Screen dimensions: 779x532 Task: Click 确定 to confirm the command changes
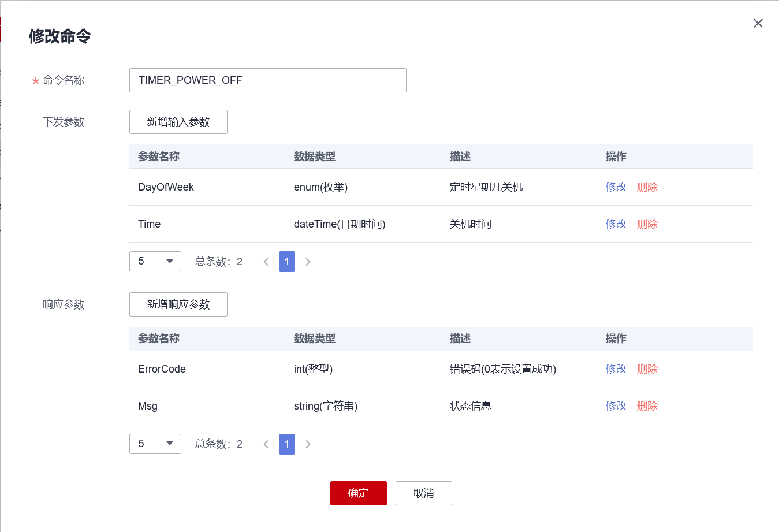click(x=358, y=493)
